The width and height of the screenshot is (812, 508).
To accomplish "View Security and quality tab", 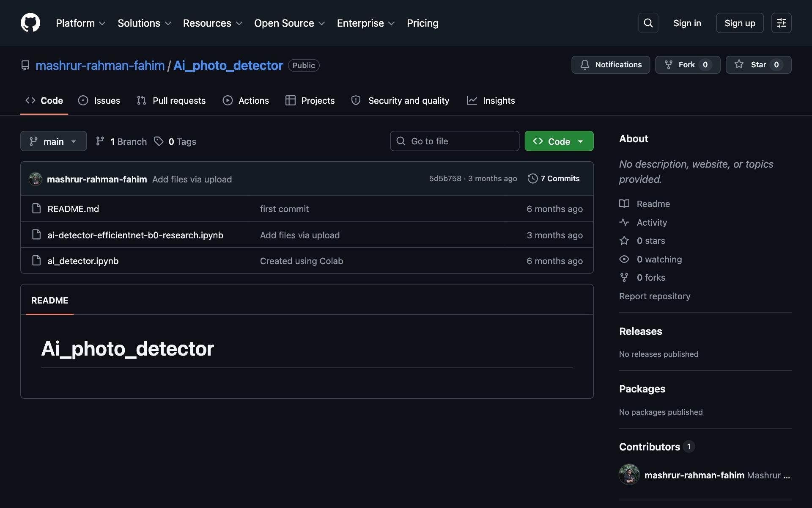I will tap(400, 101).
